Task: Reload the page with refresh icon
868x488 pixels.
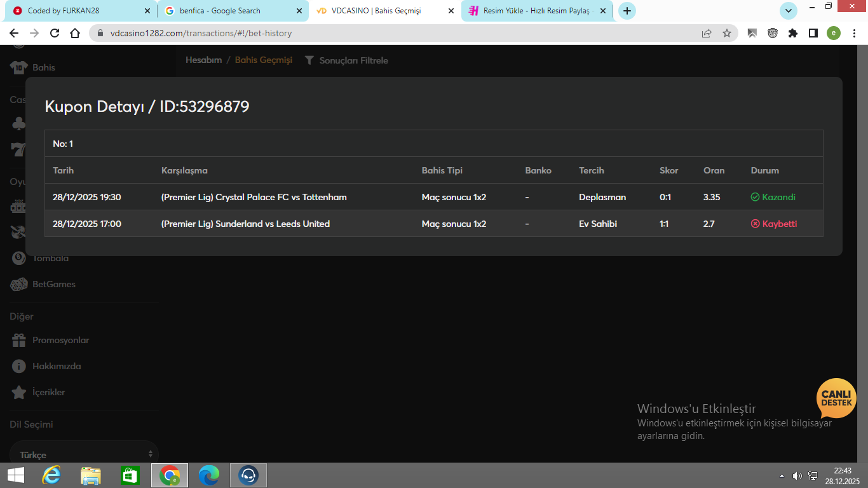Action: tap(55, 33)
